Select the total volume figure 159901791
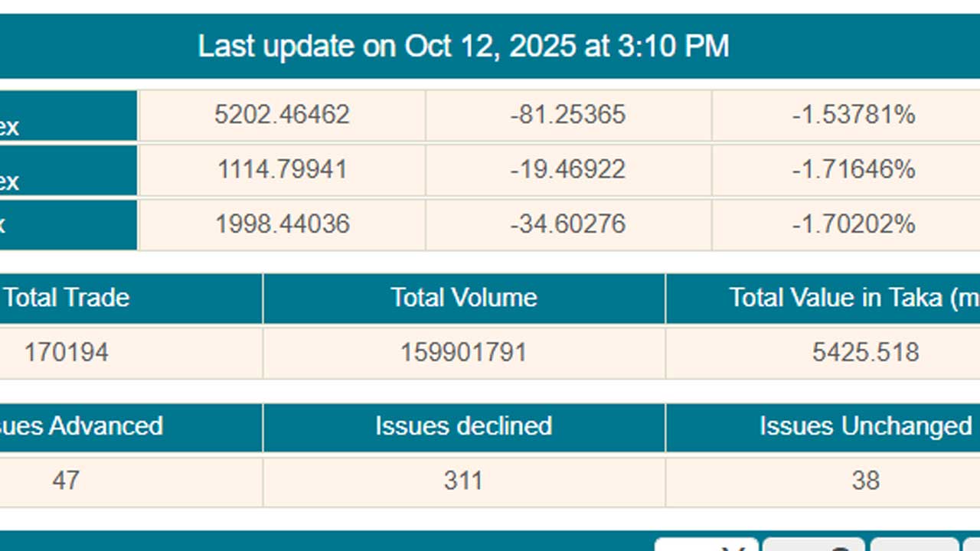 [464, 353]
